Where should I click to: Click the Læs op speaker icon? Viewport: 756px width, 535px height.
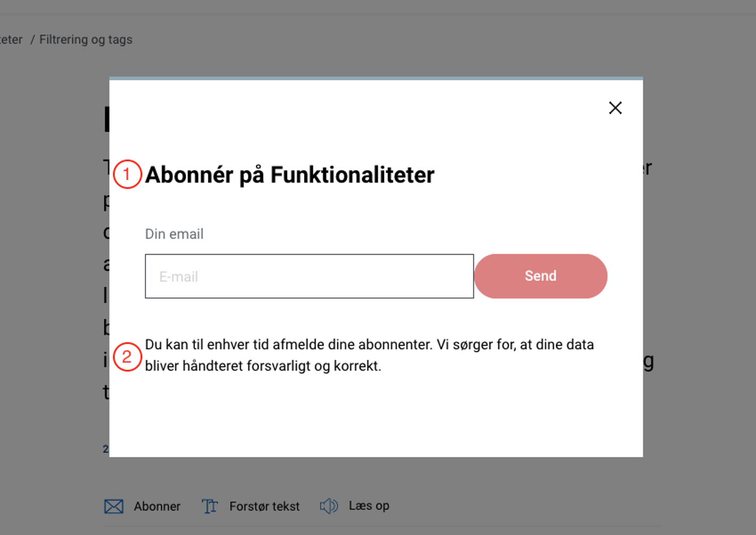pos(329,506)
